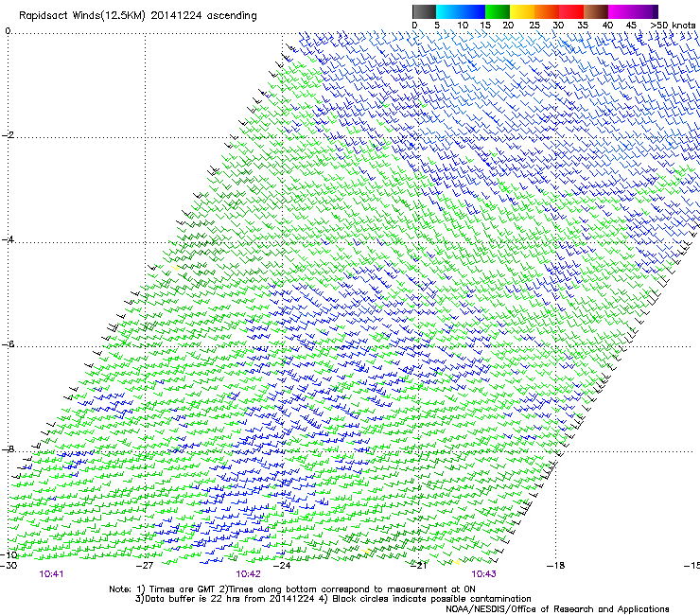Click the latitude '-8' axis label
Screen dimensions: 700x615
point(8,448)
